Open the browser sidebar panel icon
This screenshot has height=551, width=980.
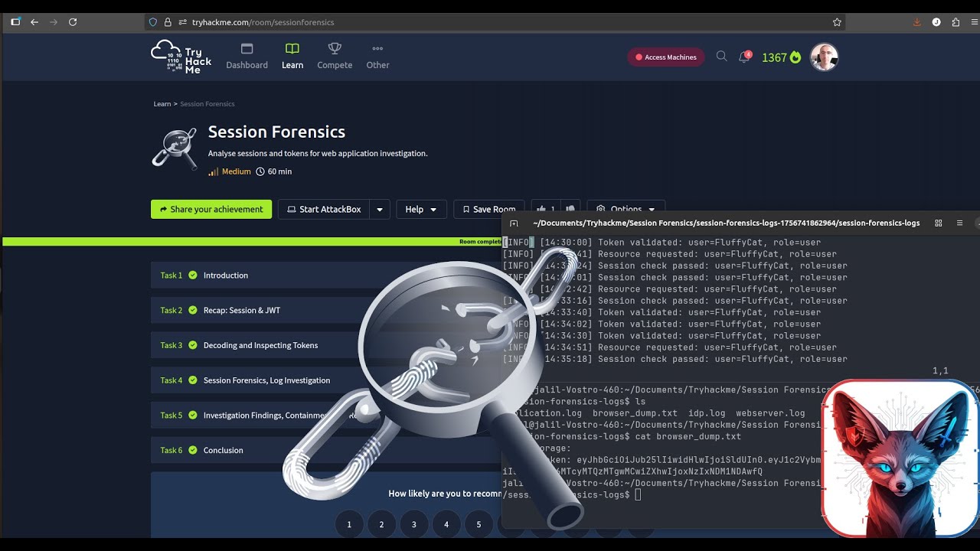15,22
